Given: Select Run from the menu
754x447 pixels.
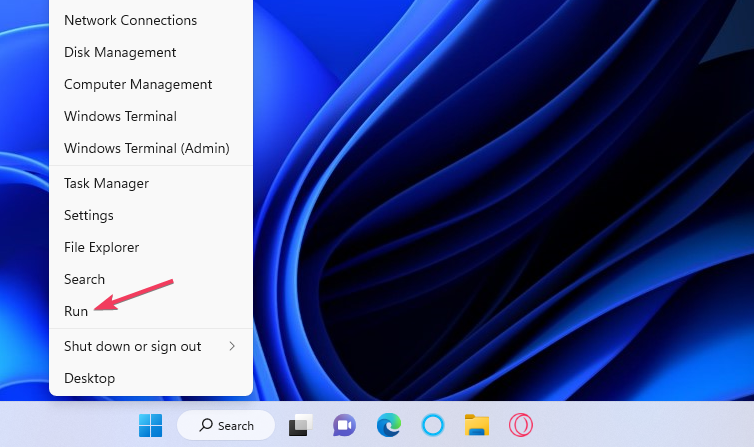Looking at the screenshot, I should click(x=151, y=311).
